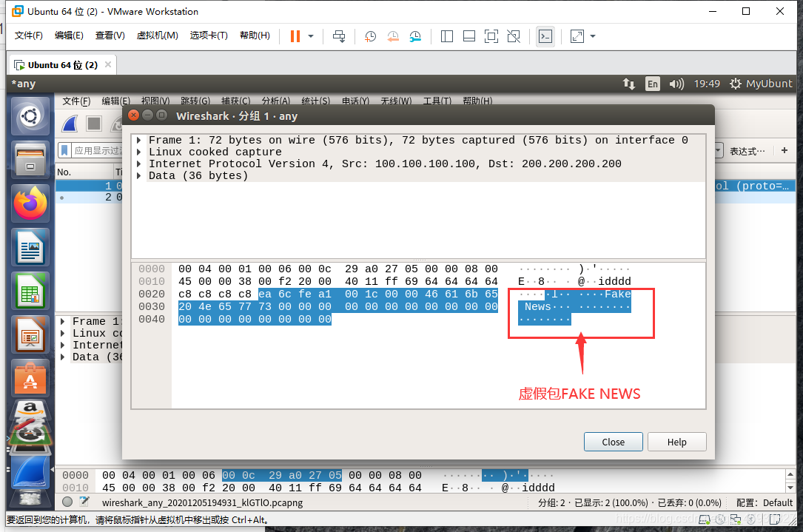Switch to VMware Unity mode
The image size is (803, 532).
[x=514, y=36]
